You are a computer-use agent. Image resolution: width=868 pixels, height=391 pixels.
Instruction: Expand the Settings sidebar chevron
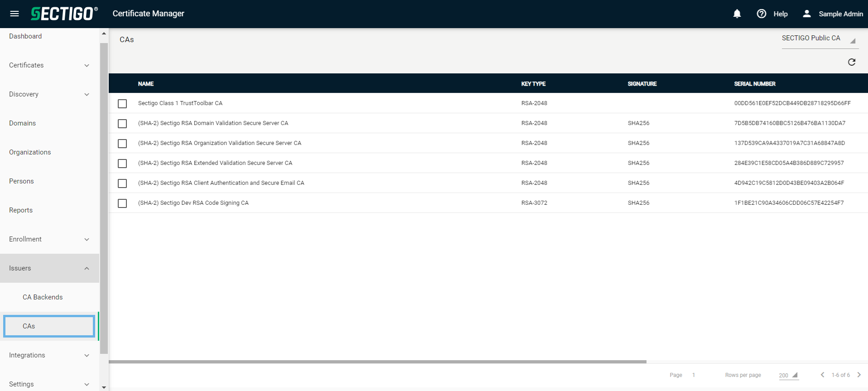(87, 385)
